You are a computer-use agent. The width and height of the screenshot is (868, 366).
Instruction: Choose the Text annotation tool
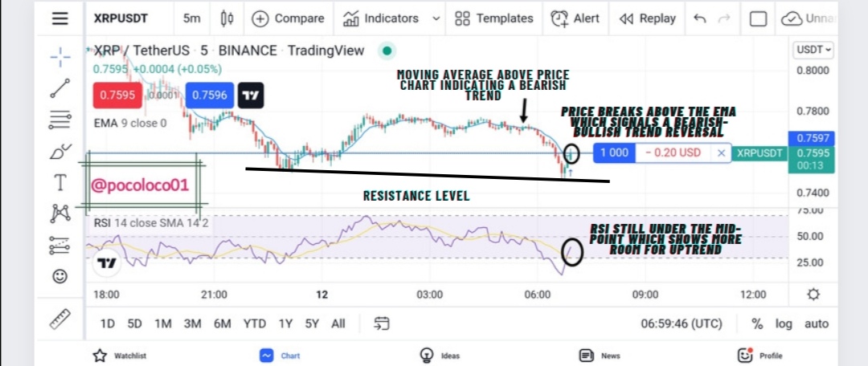click(x=59, y=182)
